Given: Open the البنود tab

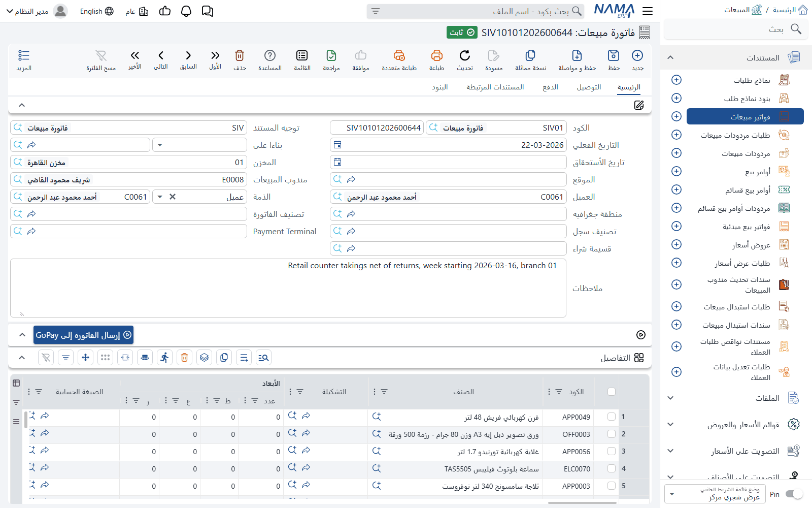Looking at the screenshot, I should tap(440, 87).
